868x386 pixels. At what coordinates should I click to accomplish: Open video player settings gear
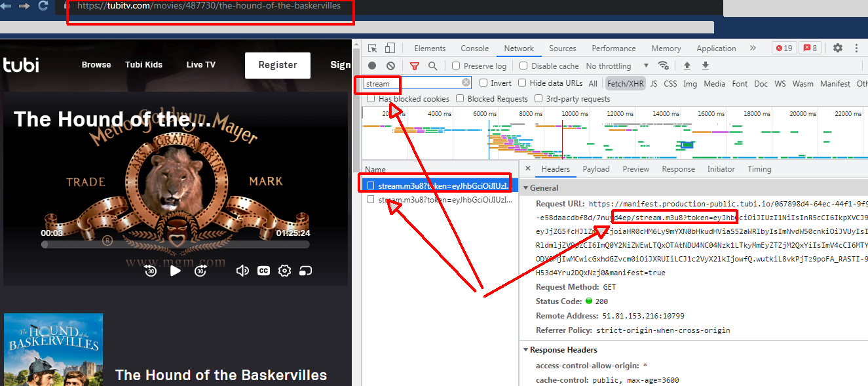284,270
